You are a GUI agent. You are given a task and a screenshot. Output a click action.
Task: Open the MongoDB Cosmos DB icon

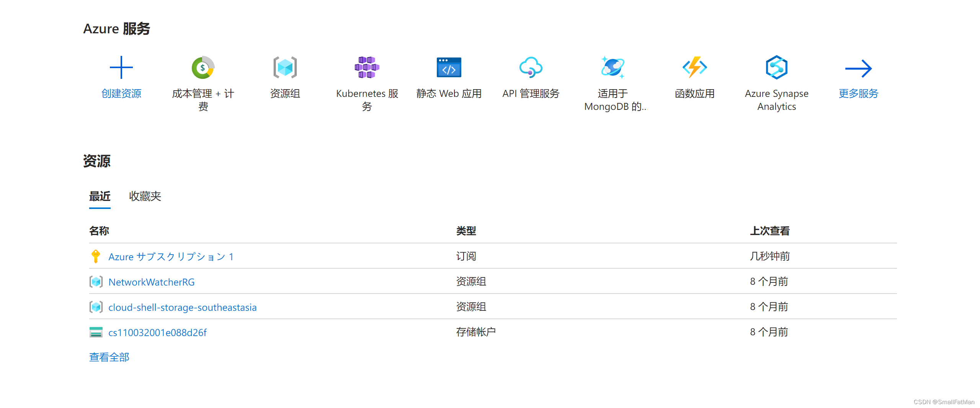(612, 67)
